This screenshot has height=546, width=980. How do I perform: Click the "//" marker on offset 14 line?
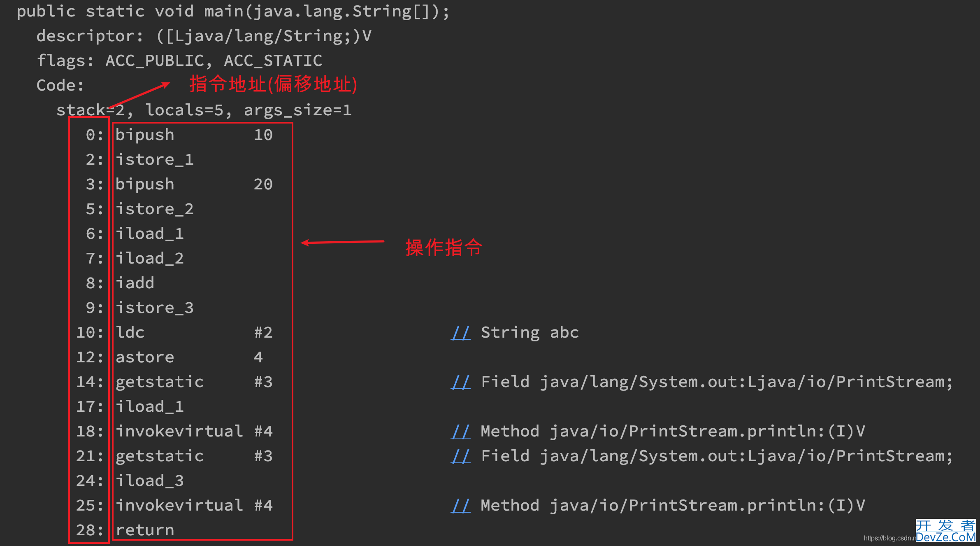tap(460, 382)
